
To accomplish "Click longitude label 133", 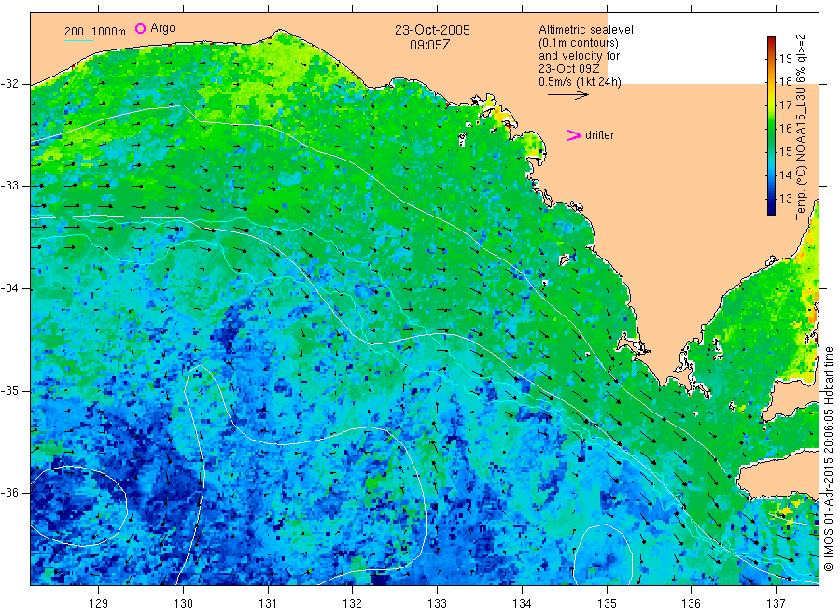I will (437, 604).
